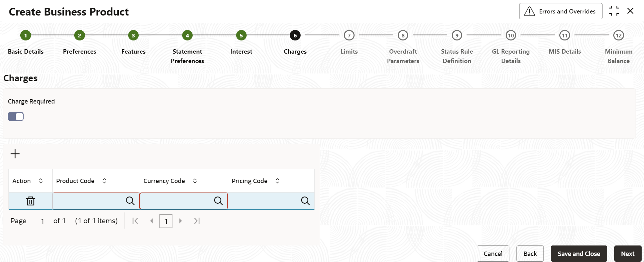
Task: Sort table by Product Code column
Action: 105,181
